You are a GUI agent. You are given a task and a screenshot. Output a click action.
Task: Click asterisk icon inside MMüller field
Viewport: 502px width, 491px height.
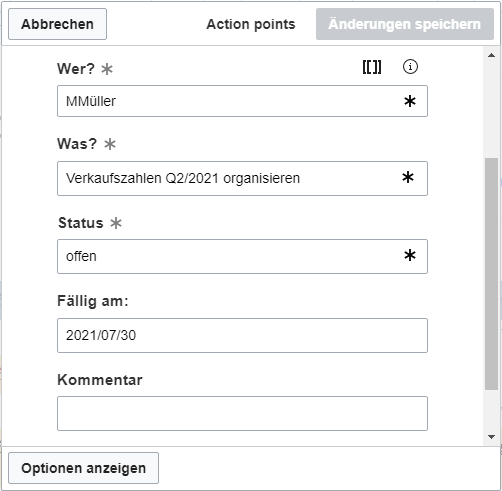(410, 101)
